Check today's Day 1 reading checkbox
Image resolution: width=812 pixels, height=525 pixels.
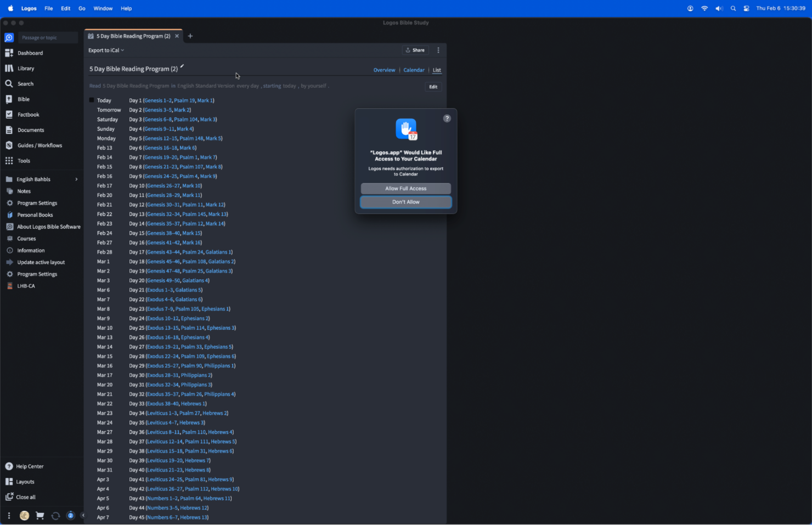91,100
